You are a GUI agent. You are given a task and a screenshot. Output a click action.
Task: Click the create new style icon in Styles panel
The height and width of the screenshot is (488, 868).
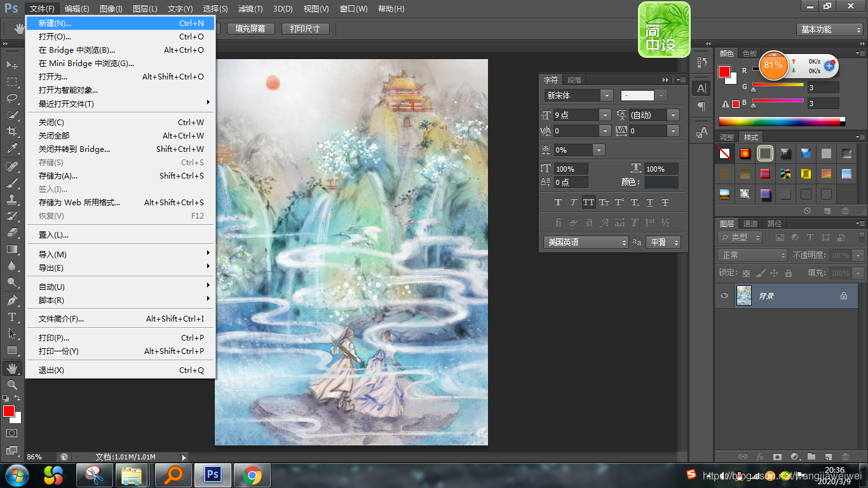pos(827,211)
